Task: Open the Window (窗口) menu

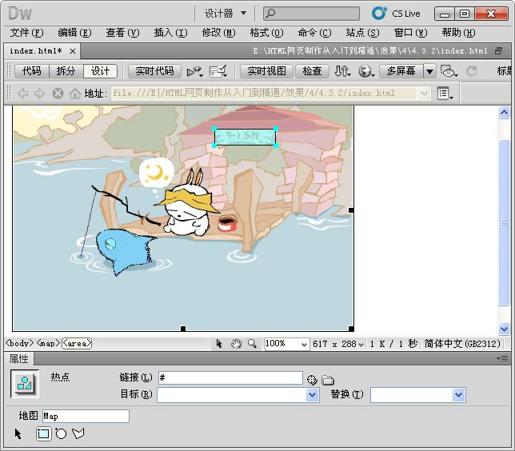Action: click(x=410, y=33)
